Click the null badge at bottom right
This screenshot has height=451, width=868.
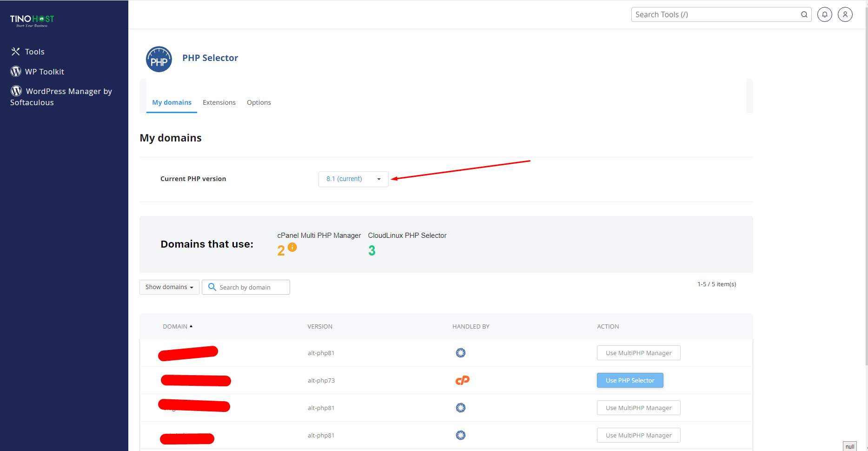[850, 446]
